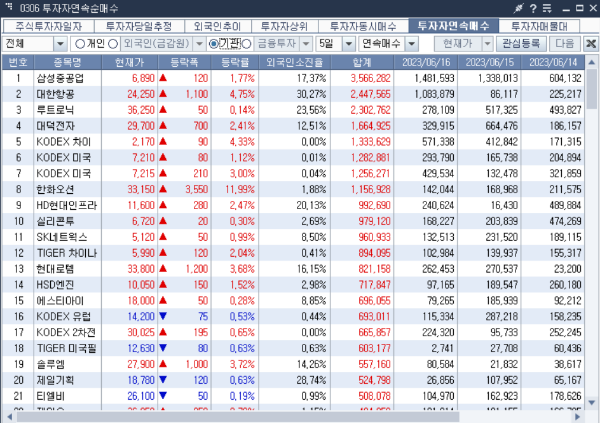Viewport: 600px width, 423px height.
Task: Open the title bar menu list icon
Action: (548, 8)
